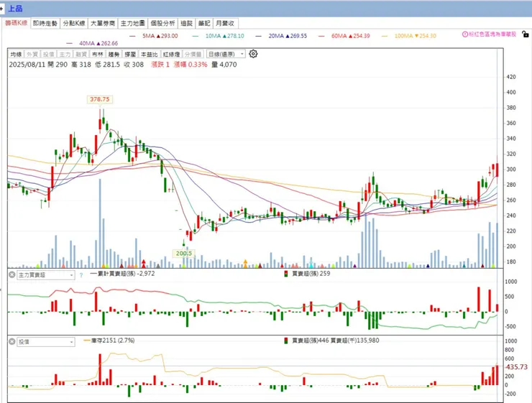Click the 20MA 269.55 legend value
The image size is (532, 403).
(288, 36)
